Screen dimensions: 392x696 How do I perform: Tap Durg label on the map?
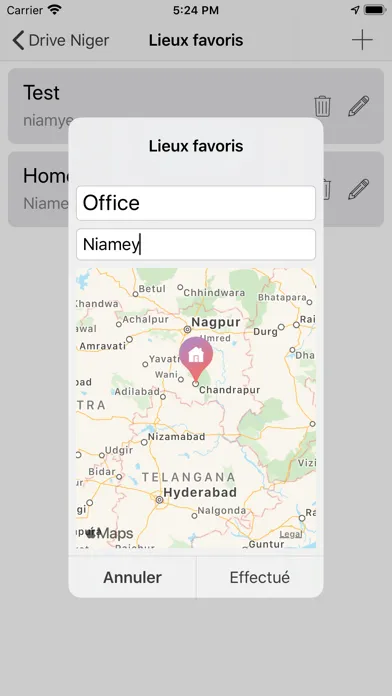pos(265,332)
